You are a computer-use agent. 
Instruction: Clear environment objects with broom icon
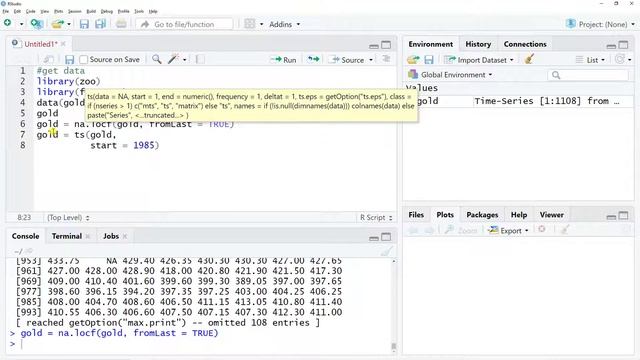pyautogui.click(x=529, y=60)
